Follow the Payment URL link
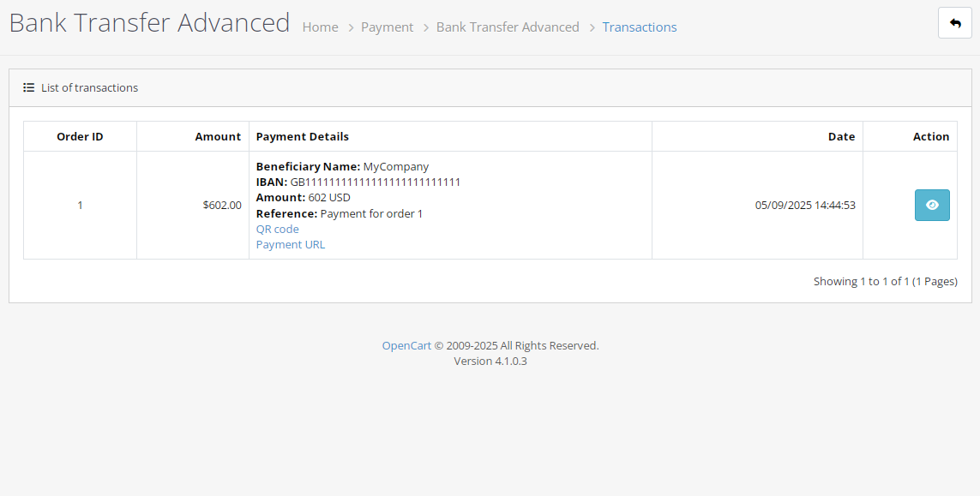Image resolution: width=980 pixels, height=496 pixels. pos(291,244)
